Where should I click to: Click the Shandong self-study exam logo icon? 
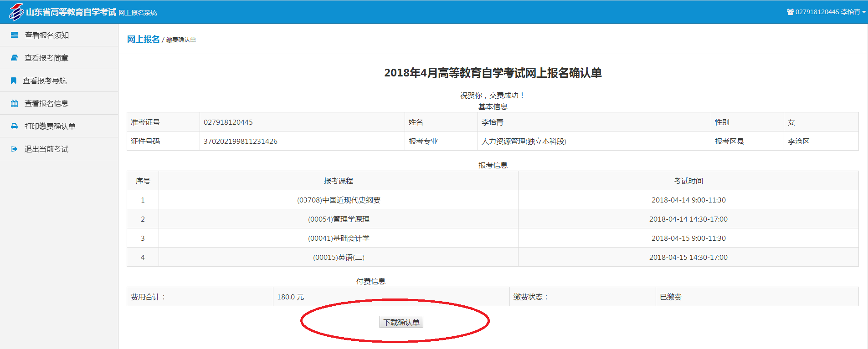(16, 12)
